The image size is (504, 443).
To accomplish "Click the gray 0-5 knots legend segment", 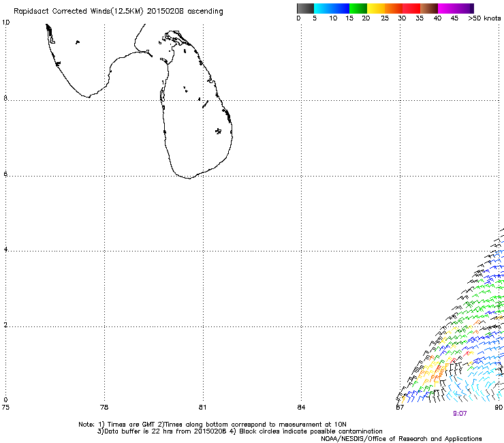I will coord(305,8).
